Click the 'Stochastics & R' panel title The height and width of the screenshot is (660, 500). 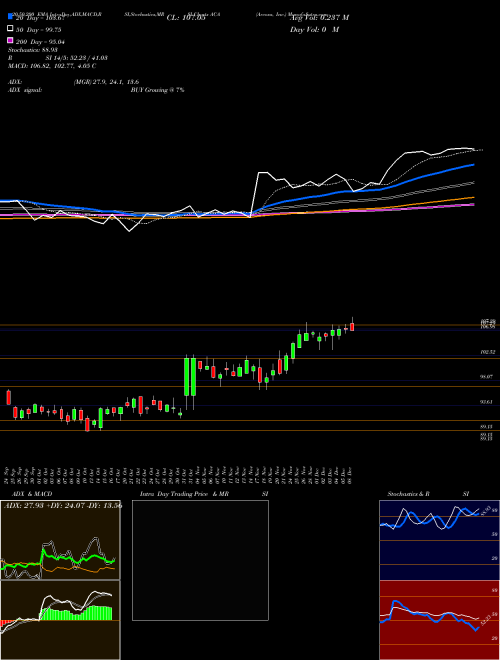point(409,494)
